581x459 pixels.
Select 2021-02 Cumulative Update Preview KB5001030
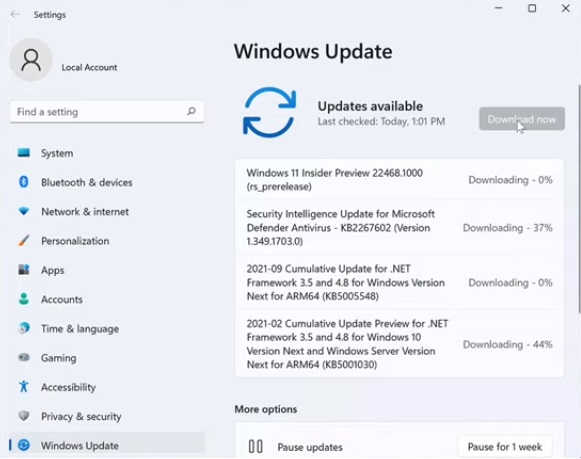point(399,344)
